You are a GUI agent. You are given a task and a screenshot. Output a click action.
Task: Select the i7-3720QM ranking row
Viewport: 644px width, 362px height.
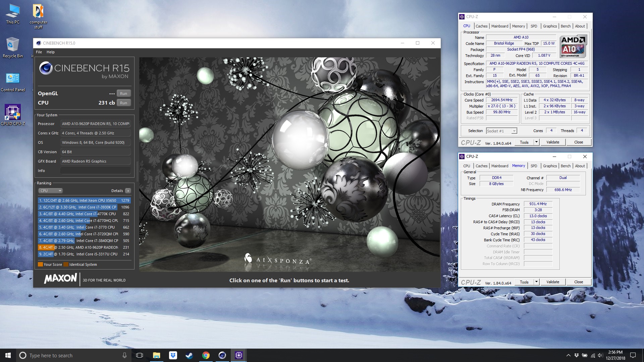pos(84,234)
